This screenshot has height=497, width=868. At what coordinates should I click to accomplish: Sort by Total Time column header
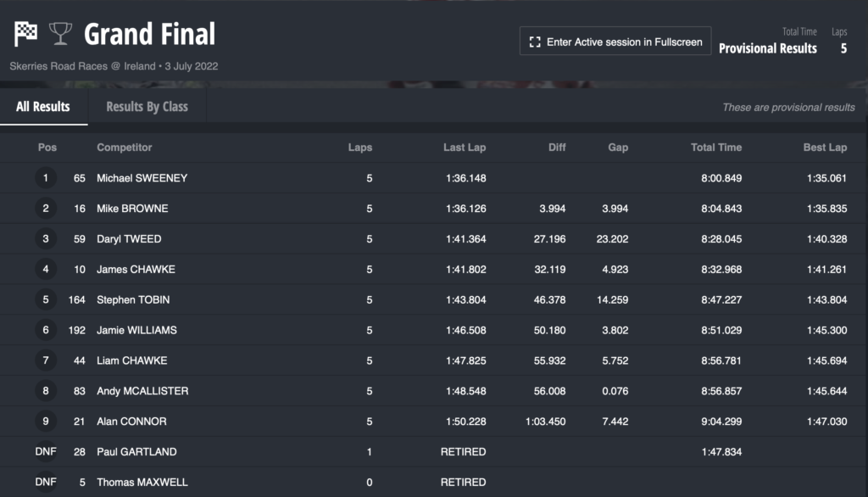tap(716, 148)
